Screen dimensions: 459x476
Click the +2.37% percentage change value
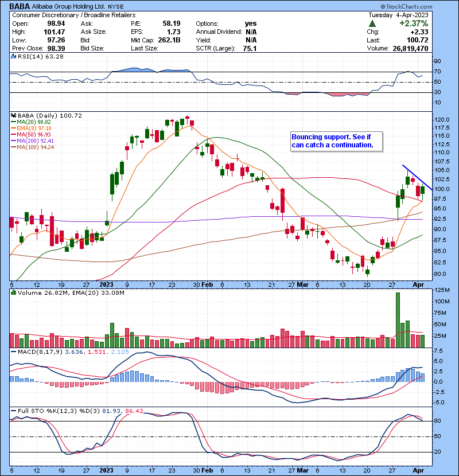pos(414,24)
